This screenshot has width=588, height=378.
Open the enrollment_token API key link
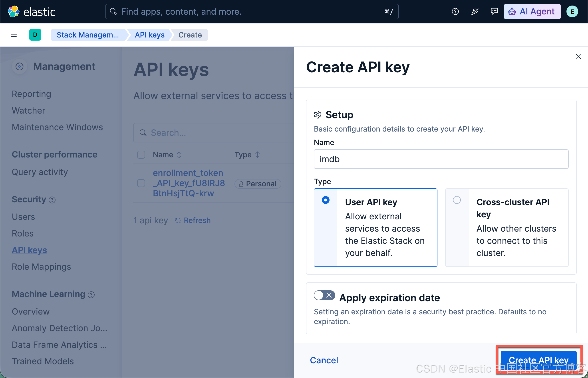pyautogui.click(x=189, y=183)
